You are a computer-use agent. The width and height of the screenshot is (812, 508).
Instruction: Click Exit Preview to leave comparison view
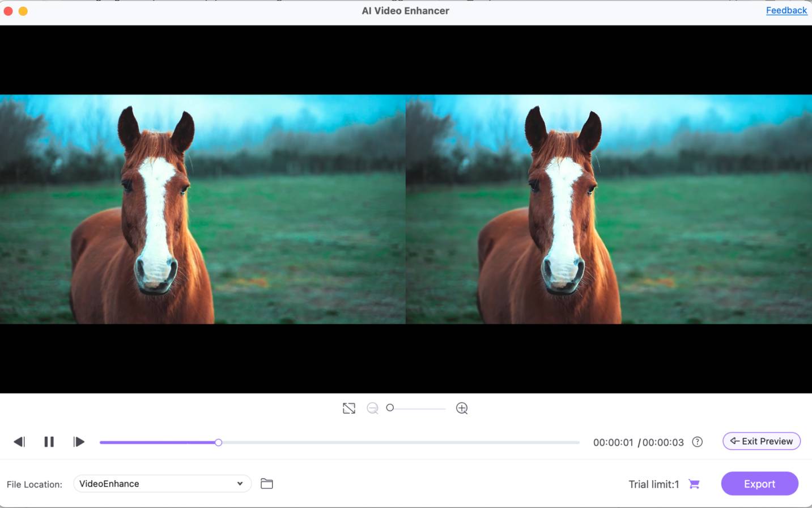[761, 441]
